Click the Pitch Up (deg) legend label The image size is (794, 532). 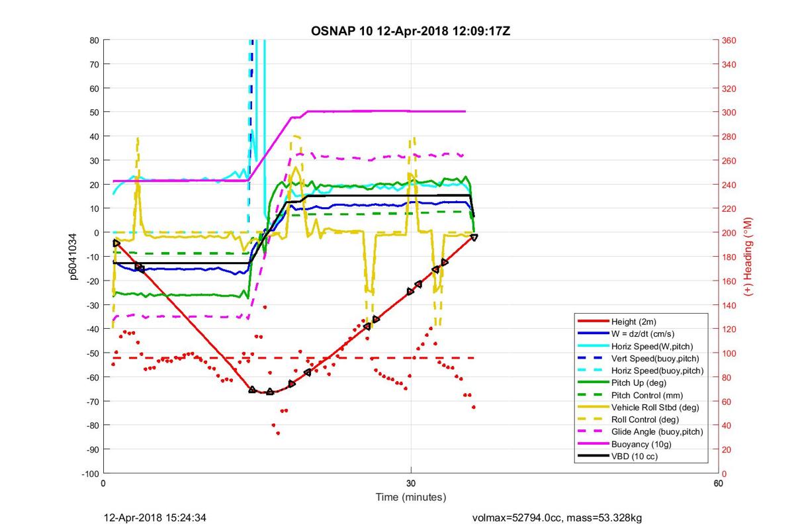click(x=639, y=382)
